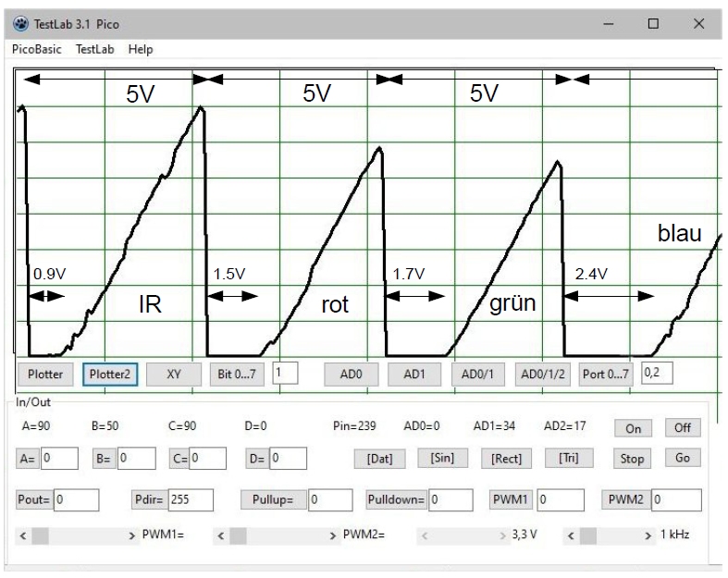Select the Plotter2 button
728x578 pixels.
tap(111, 374)
